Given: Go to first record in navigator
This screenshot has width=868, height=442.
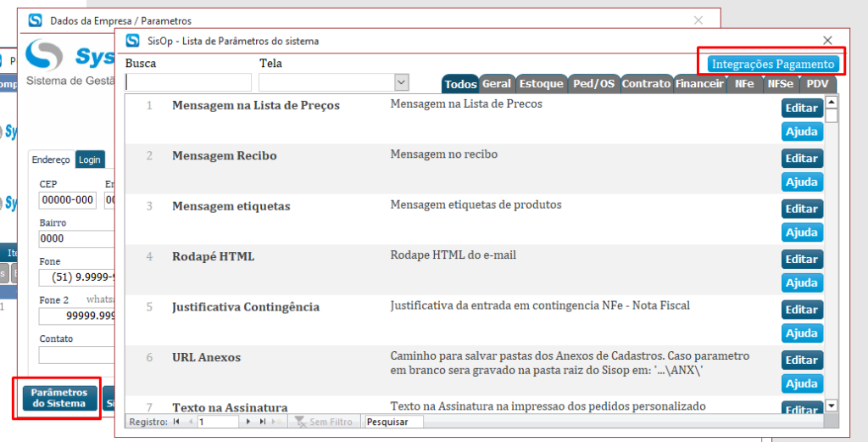Looking at the screenshot, I should [176, 422].
